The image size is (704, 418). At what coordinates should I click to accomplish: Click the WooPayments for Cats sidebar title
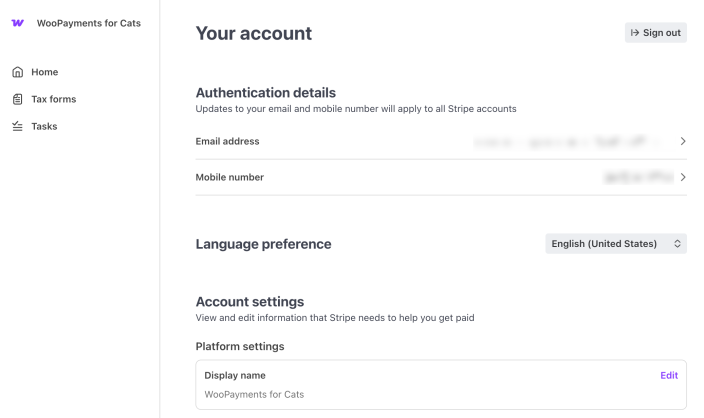coord(88,23)
